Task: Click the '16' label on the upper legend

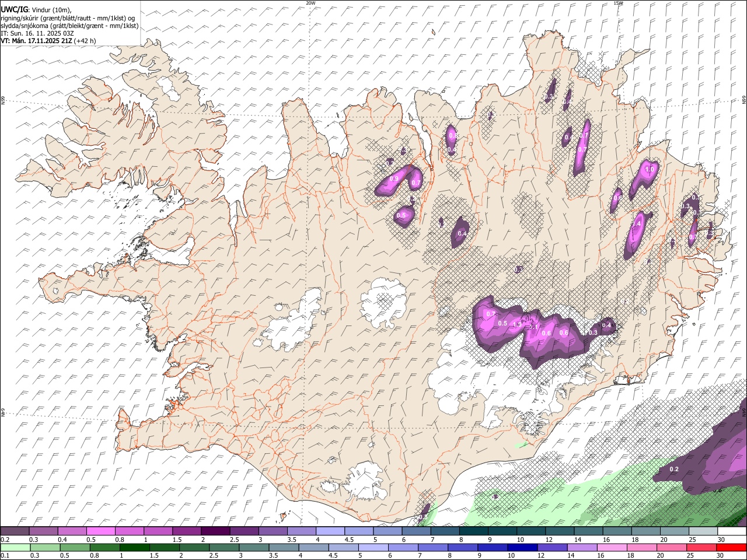Action: 606,540
